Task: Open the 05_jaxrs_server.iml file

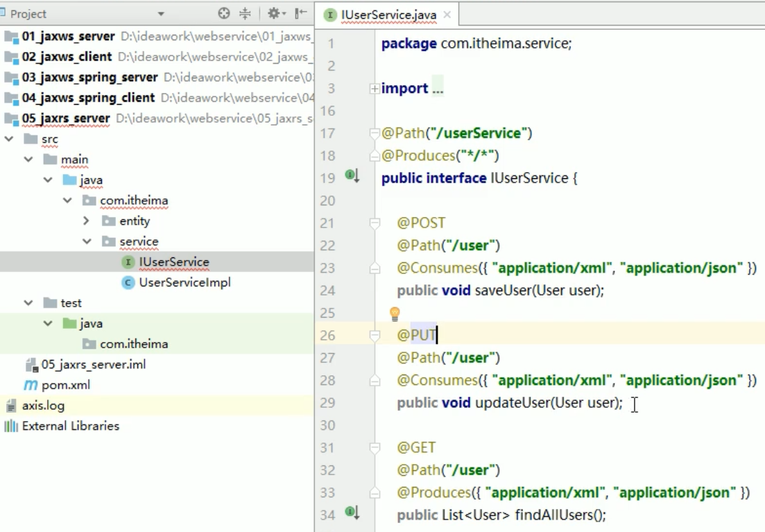Action: tap(94, 364)
